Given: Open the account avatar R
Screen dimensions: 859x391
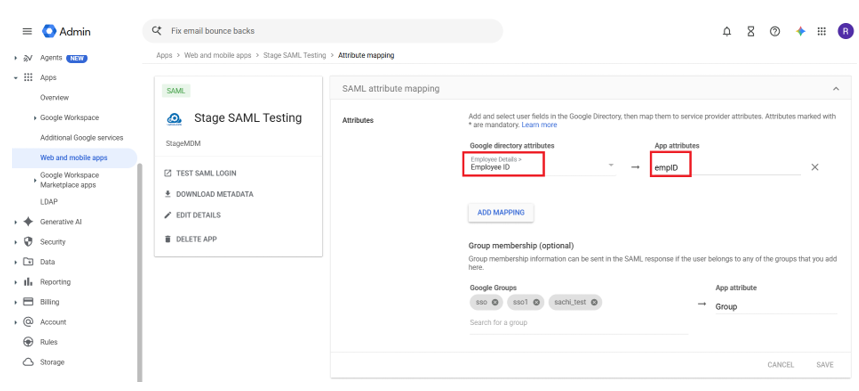Looking at the screenshot, I should click(845, 31).
